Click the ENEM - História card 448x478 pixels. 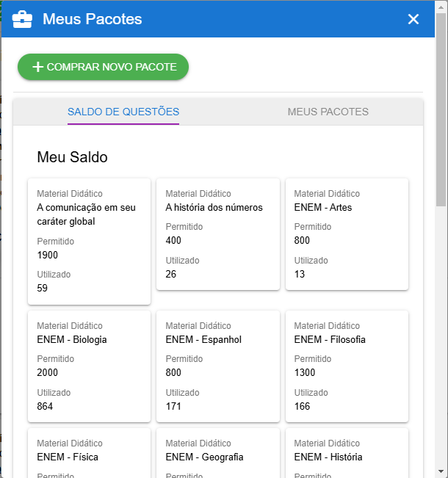(347, 455)
